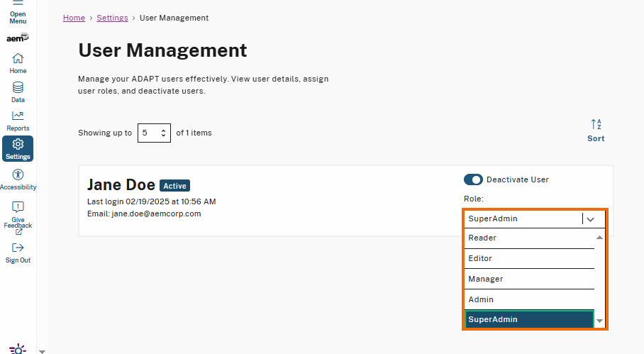Click the Sort A-Z icon
644x354 pixels.
point(596,125)
